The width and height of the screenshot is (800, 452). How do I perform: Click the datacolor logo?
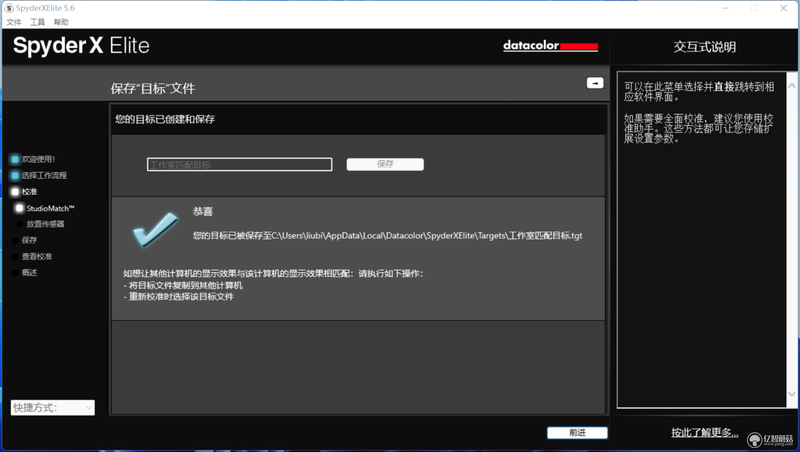click(551, 46)
